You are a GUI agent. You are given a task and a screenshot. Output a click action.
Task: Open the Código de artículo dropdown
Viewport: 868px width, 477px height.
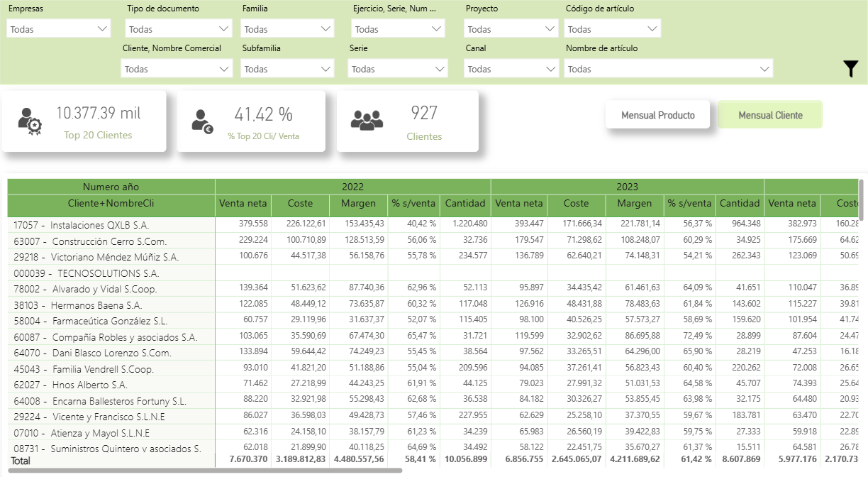(613, 29)
